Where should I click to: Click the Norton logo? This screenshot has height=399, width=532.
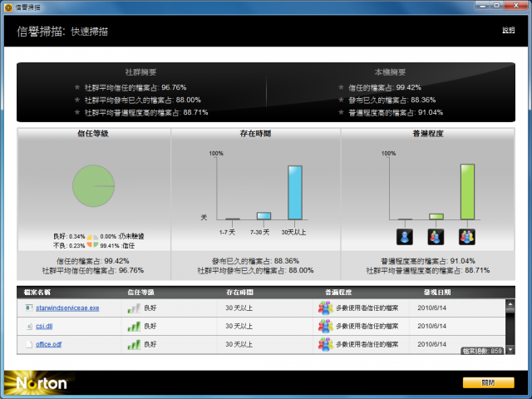[42, 383]
